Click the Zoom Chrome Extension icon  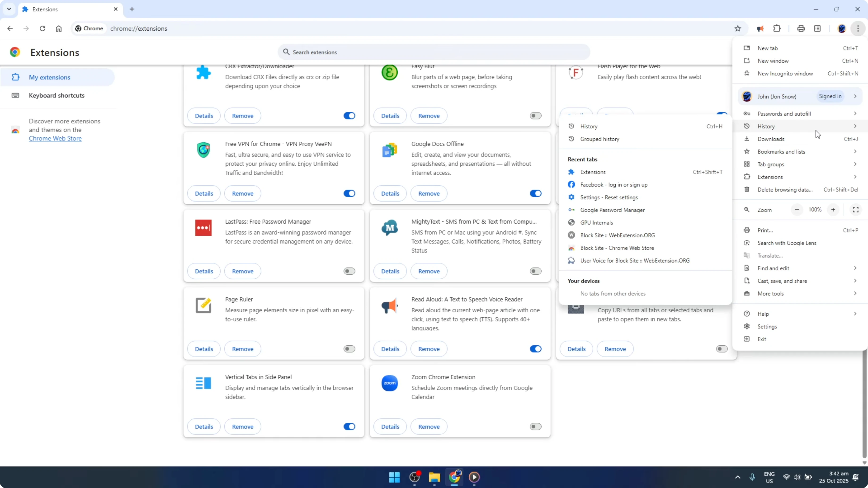click(390, 383)
